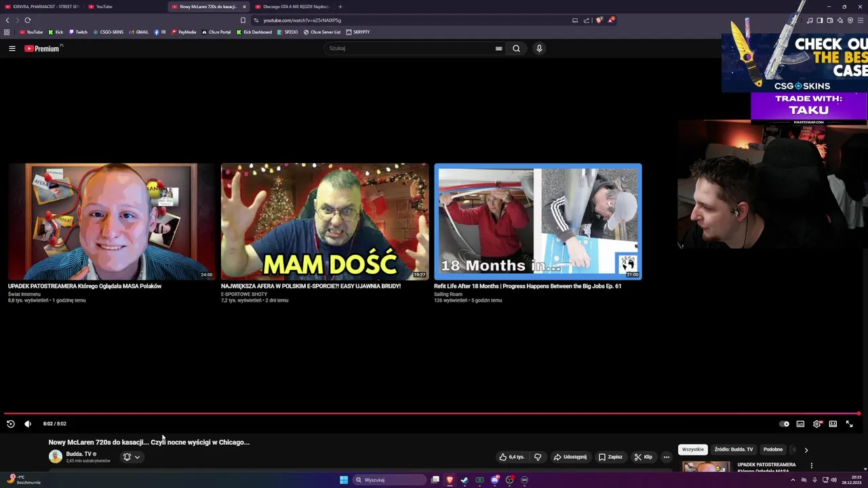Dislike the video with thumbs-down
The height and width of the screenshot is (488, 868).
tap(538, 457)
